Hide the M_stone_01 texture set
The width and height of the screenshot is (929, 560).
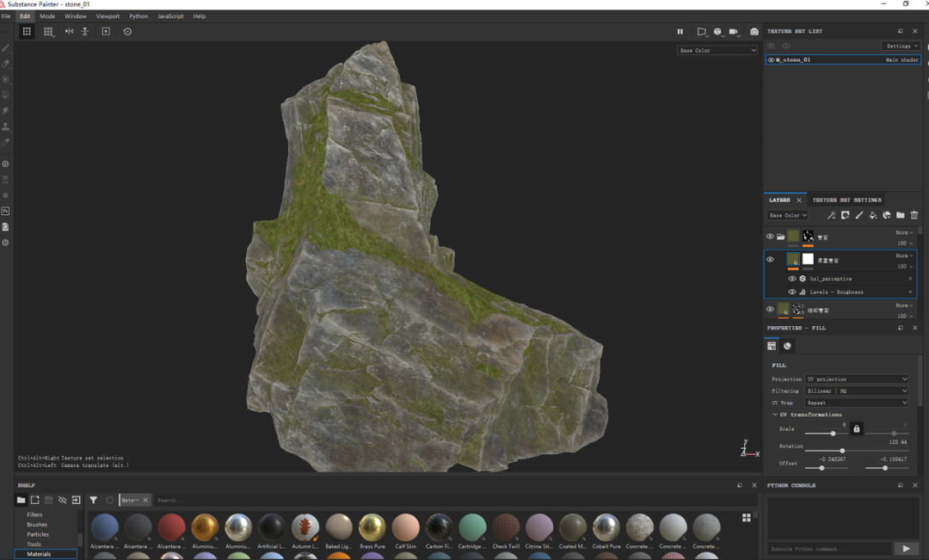[771, 60]
